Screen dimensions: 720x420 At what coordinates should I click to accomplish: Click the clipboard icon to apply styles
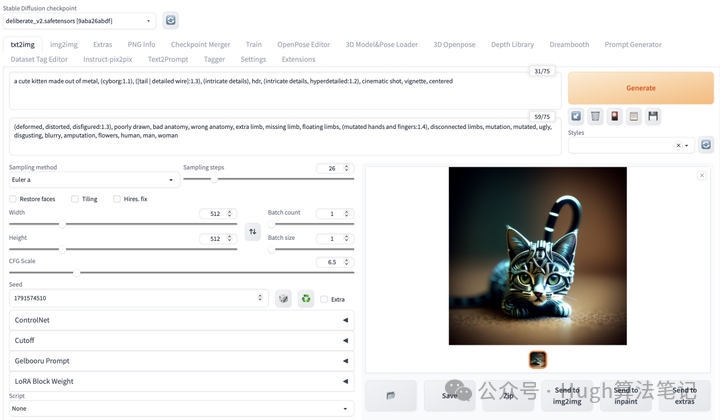[634, 116]
